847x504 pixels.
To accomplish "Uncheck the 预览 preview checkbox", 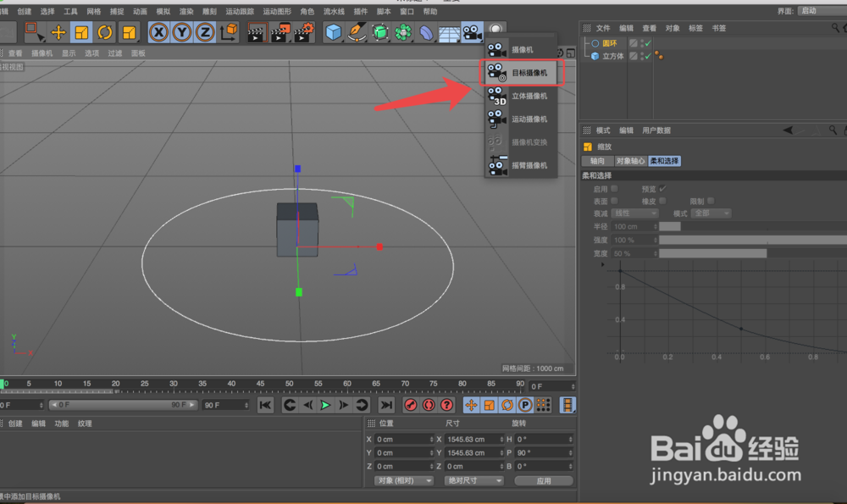I will coord(662,188).
